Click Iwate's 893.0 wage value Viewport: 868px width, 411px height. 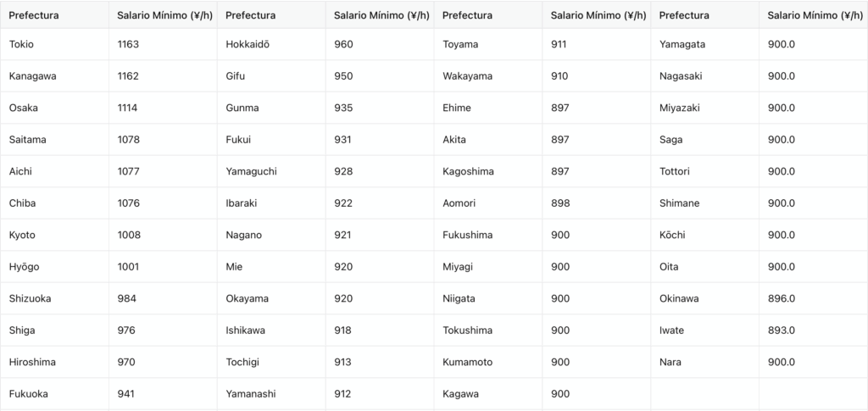[781, 330]
